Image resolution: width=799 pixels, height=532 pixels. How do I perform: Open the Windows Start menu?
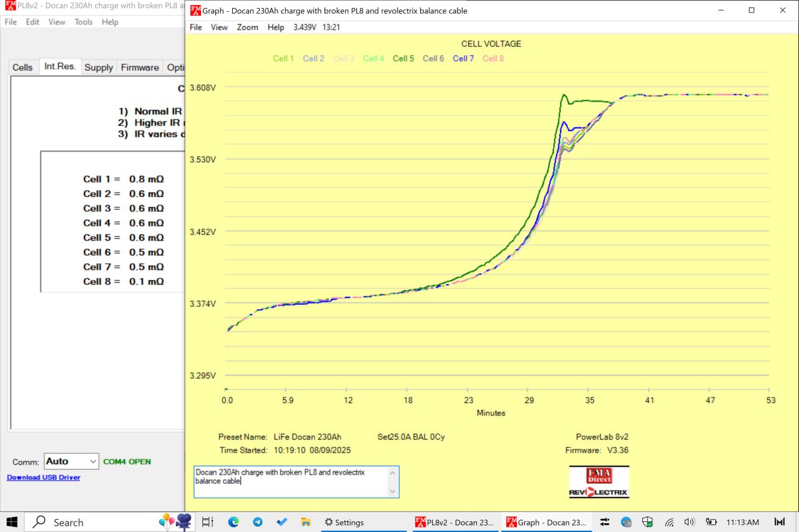(12, 522)
